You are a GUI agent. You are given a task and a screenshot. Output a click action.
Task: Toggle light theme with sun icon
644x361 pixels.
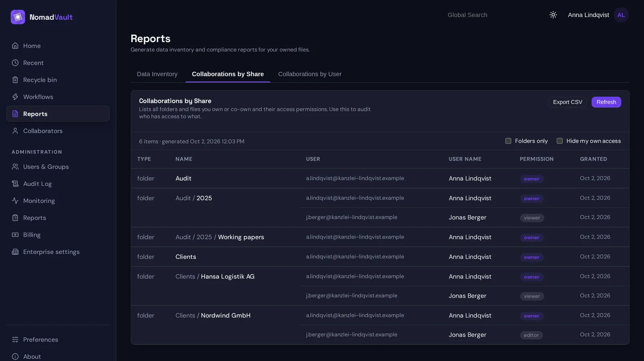click(x=553, y=15)
